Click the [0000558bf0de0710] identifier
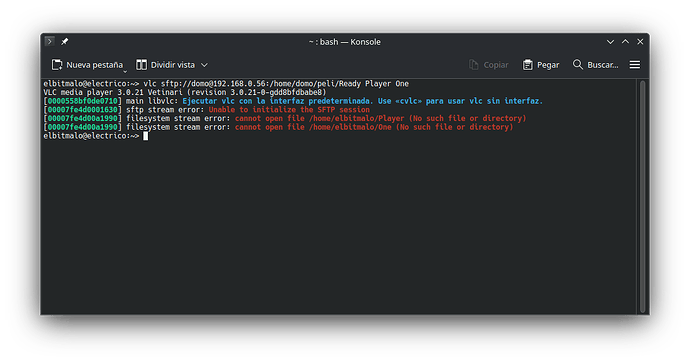Image resolution: width=690 pixels, height=363 pixels. coord(82,101)
